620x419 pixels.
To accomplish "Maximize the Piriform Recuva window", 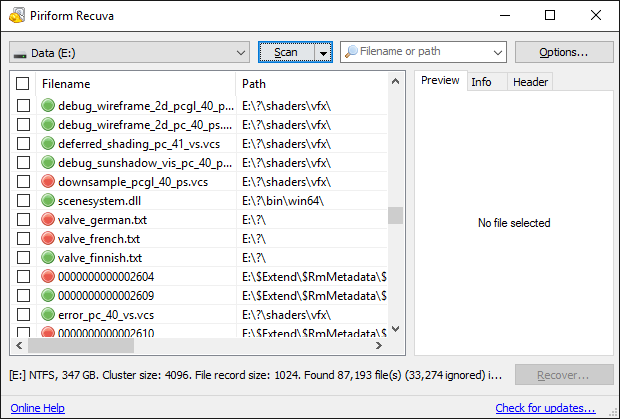I will [550, 15].
